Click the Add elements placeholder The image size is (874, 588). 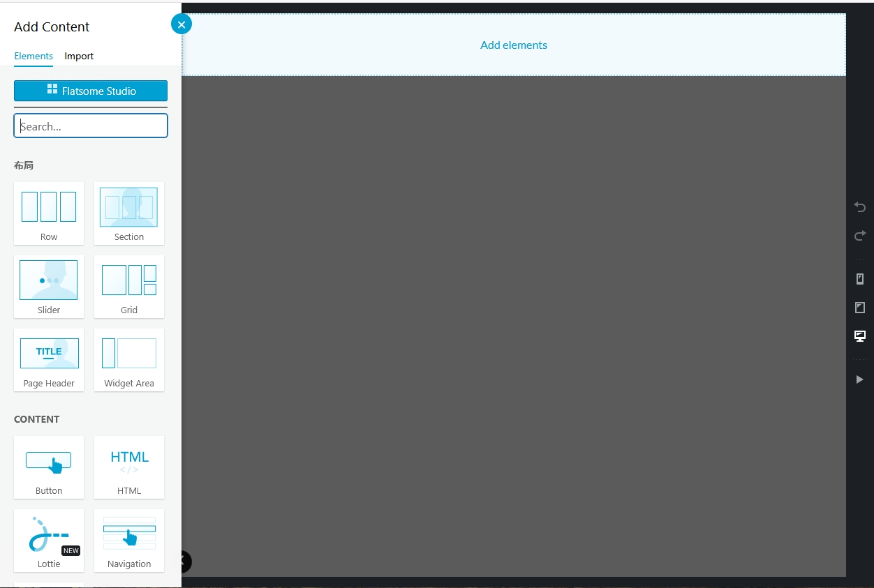pyautogui.click(x=514, y=45)
